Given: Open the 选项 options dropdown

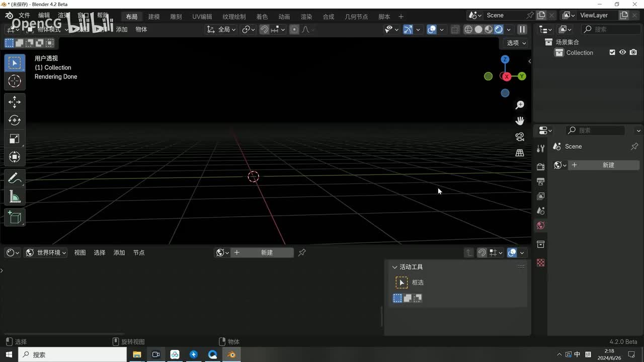Looking at the screenshot, I should tap(516, 43).
